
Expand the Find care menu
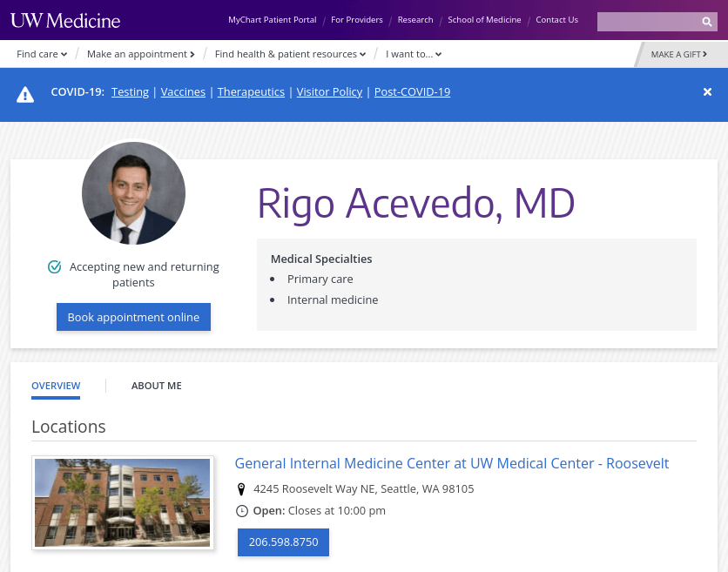(x=42, y=54)
